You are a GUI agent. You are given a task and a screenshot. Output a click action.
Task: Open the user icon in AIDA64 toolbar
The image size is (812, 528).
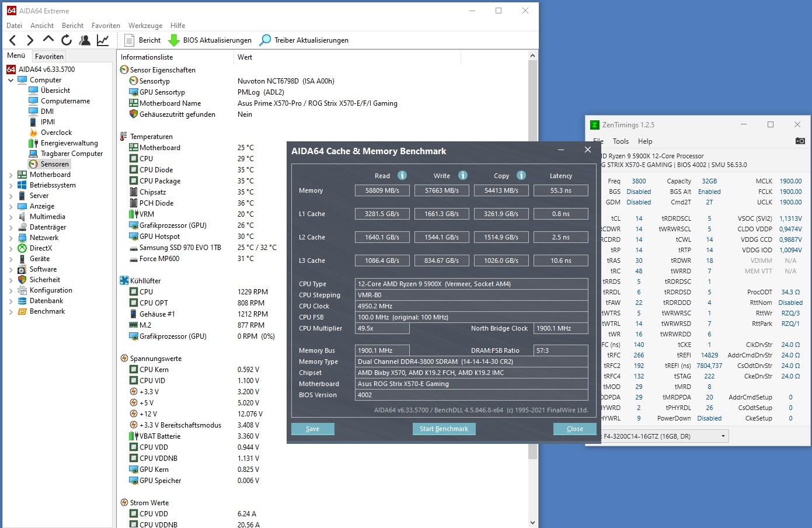pos(85,40)
